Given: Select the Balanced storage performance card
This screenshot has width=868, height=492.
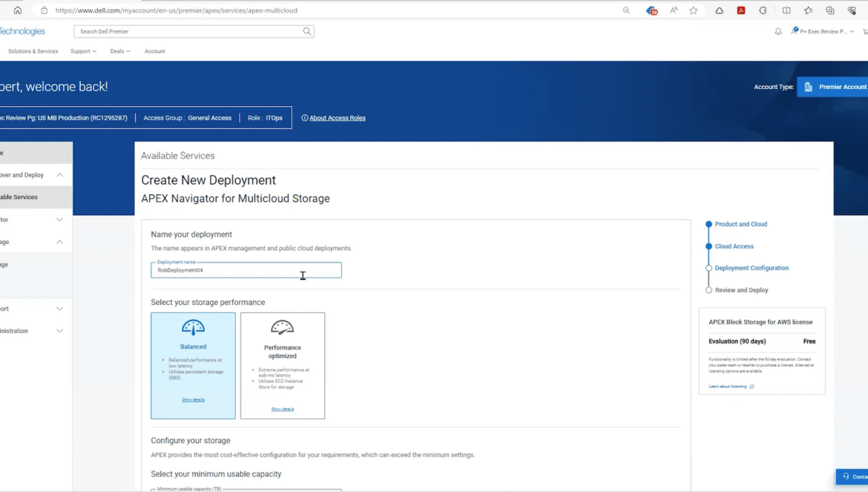Looking at the screenshot, I should tap(193, 366).
